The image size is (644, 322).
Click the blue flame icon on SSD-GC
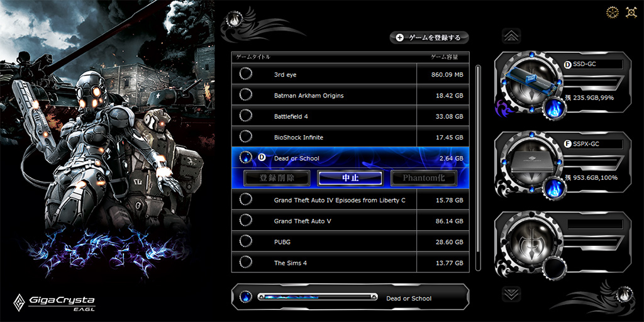555,108
